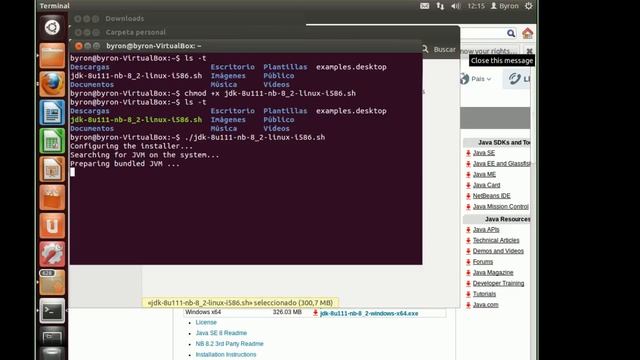Screen dimensions: 640x360
Task: Click 'Searching for JVM on the system...' line
Action: [x=144, y=155]
